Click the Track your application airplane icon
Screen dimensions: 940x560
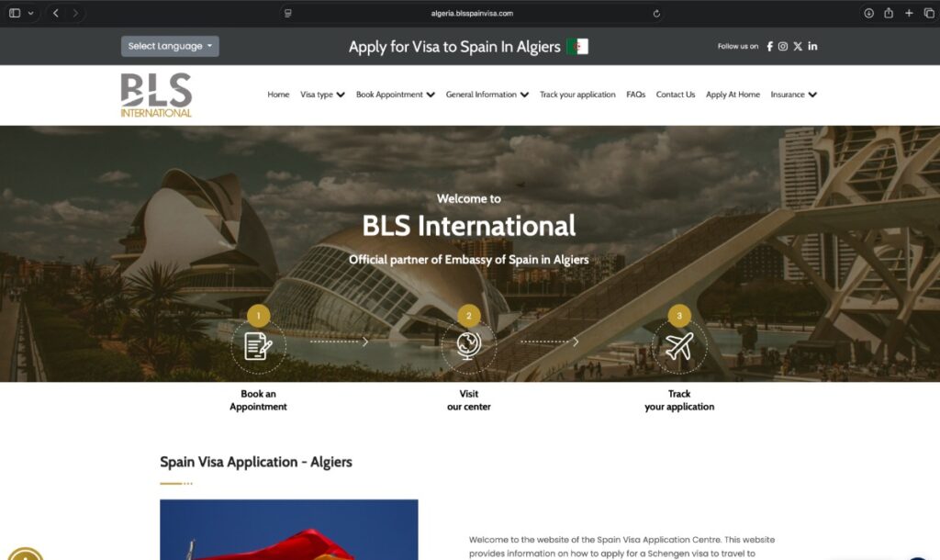(679, 346)
